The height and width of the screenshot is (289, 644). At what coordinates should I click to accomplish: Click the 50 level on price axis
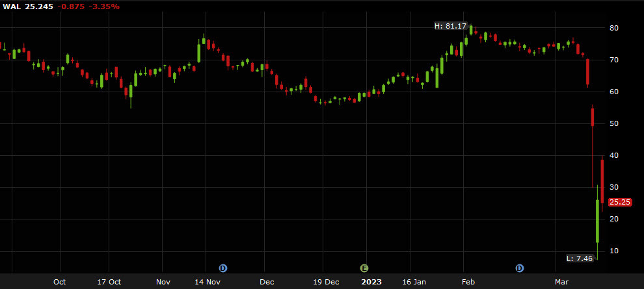pos(613,123)
